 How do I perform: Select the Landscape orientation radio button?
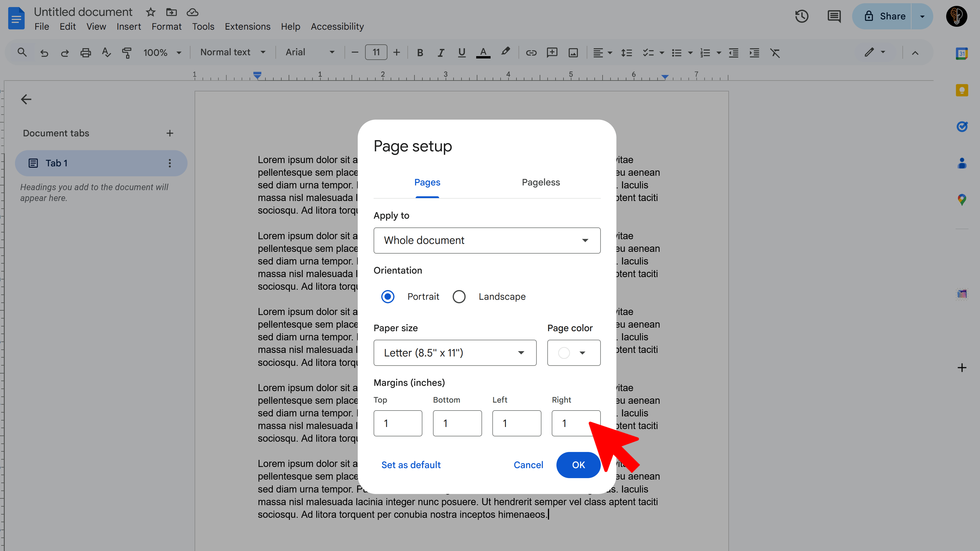point(459,296)
